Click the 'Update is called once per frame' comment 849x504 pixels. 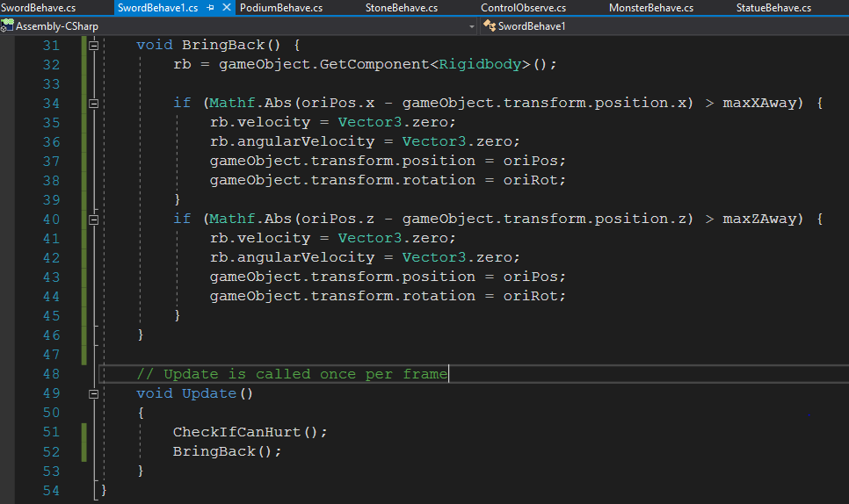[293, 374]
